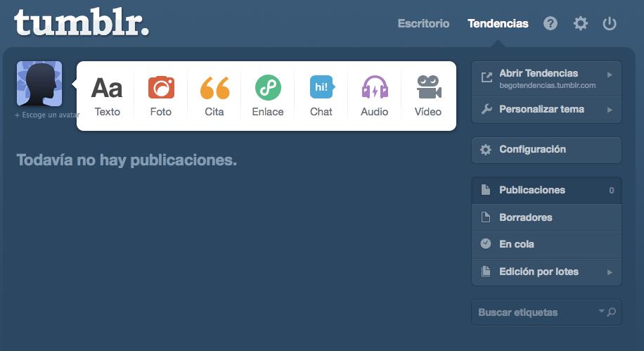Expand Edición por lotes arrow
This screenshot has width=644, height=351.
click(610, 272)
